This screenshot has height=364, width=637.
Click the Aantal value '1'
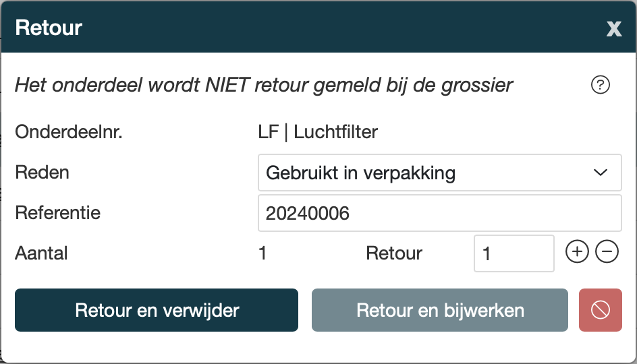click(x=262, y=253)
